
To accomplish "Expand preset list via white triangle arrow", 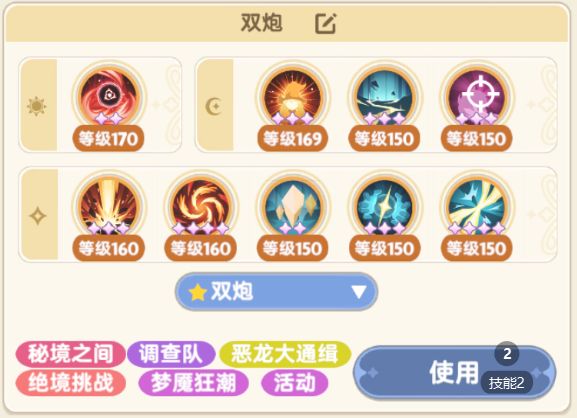I will pos(359,292).
